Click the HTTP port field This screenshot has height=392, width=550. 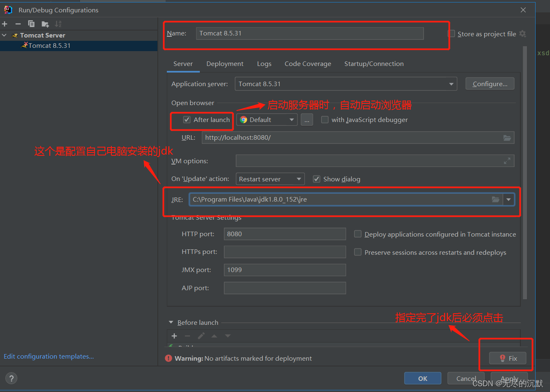[285, 234]
